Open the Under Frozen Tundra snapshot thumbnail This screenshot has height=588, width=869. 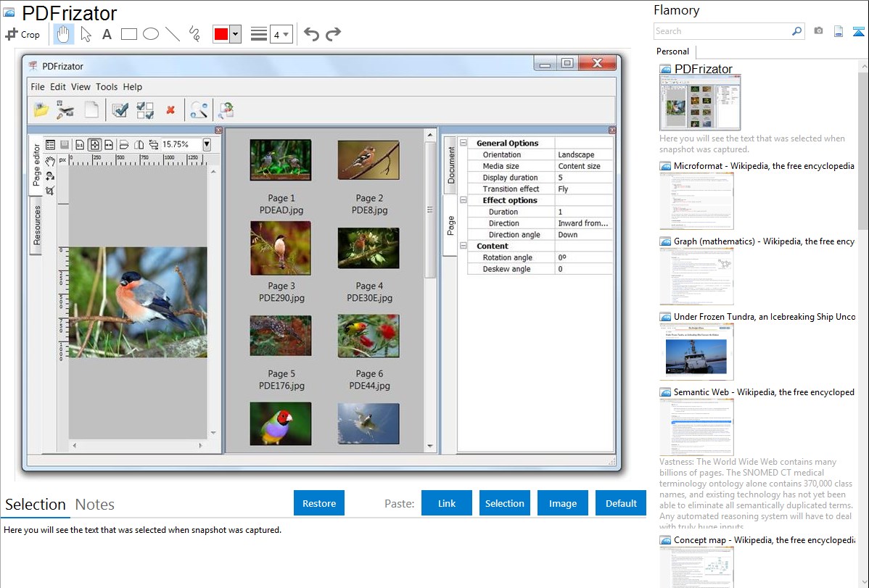click(x=696, y=352)
